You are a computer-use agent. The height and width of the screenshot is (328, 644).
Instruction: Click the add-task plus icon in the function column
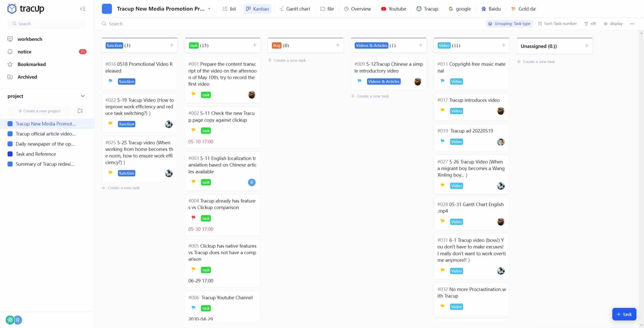point(172,45)
